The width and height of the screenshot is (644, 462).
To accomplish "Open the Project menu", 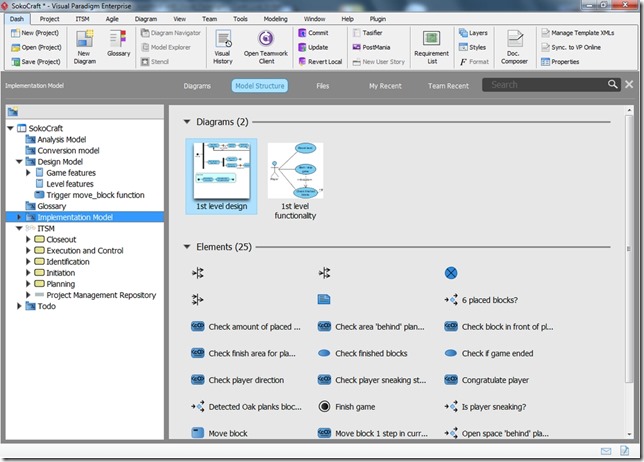I will [49, 19].
